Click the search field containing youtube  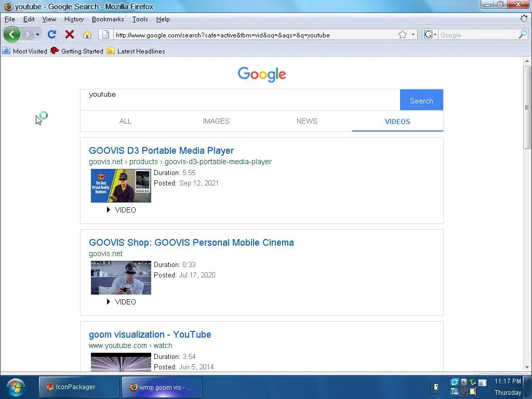[240, 100]
